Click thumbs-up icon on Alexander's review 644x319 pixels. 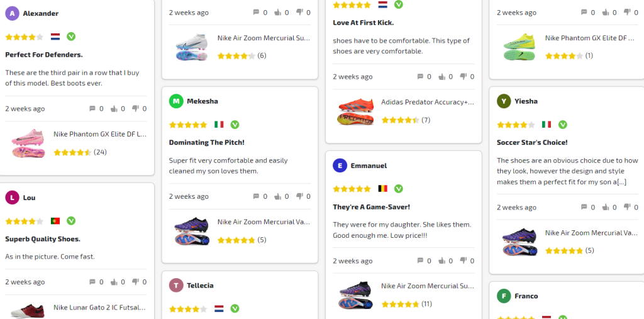[x=114, y=108]
